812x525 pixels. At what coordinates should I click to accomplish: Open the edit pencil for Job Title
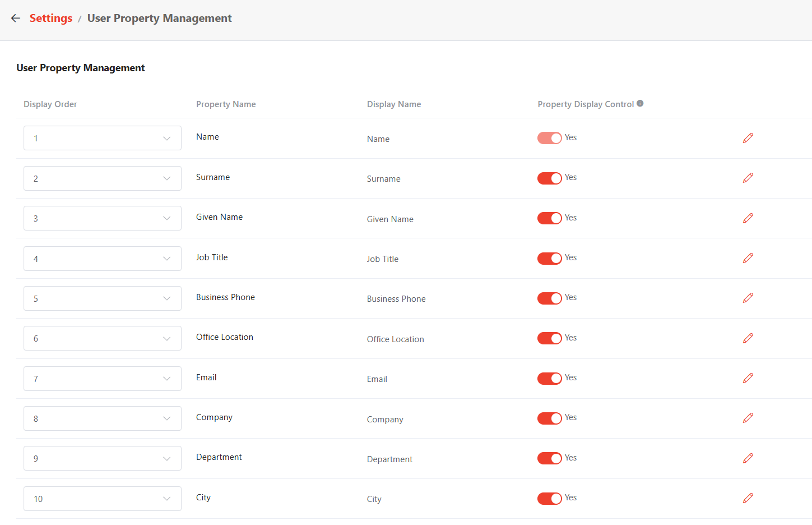click(748, 258)
